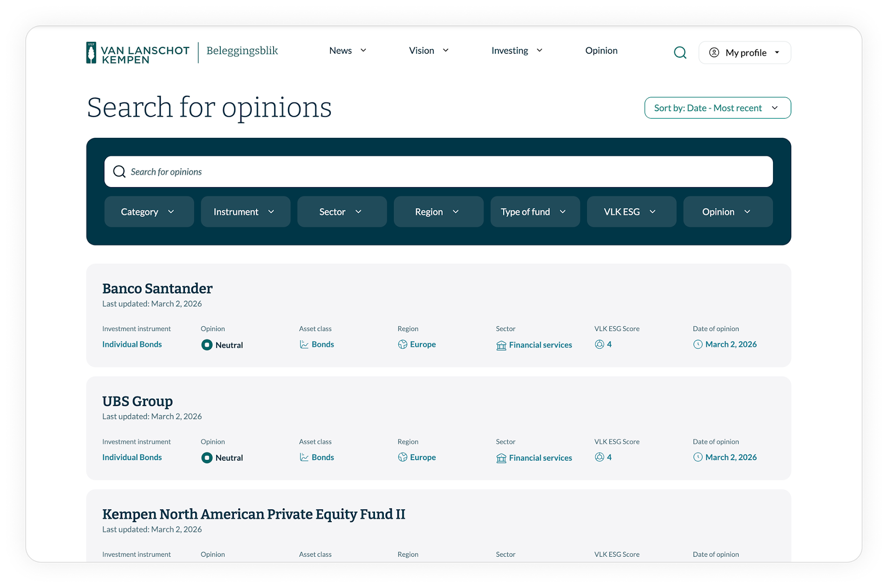Click into the Search for opinions field
Image resolution: width=888 pixels, height=588 pixels.
click(438, 172)
